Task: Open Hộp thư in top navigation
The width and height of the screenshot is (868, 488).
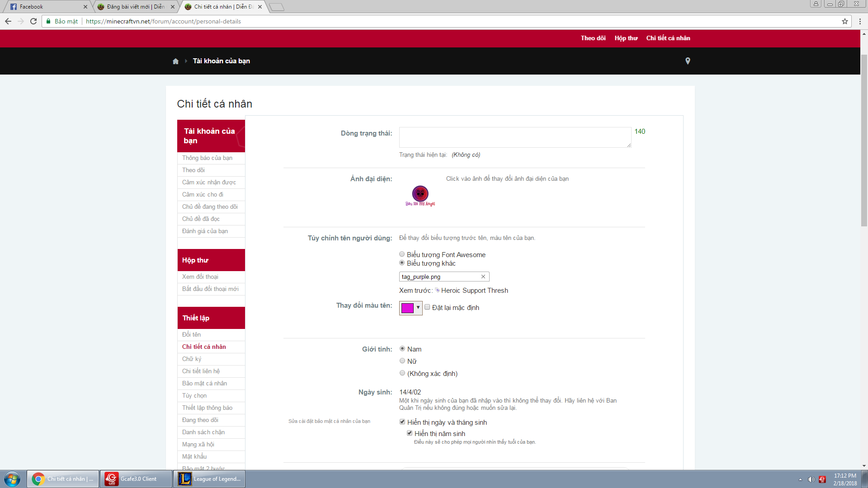Action: pyautogui.click(x=626, y=38)
